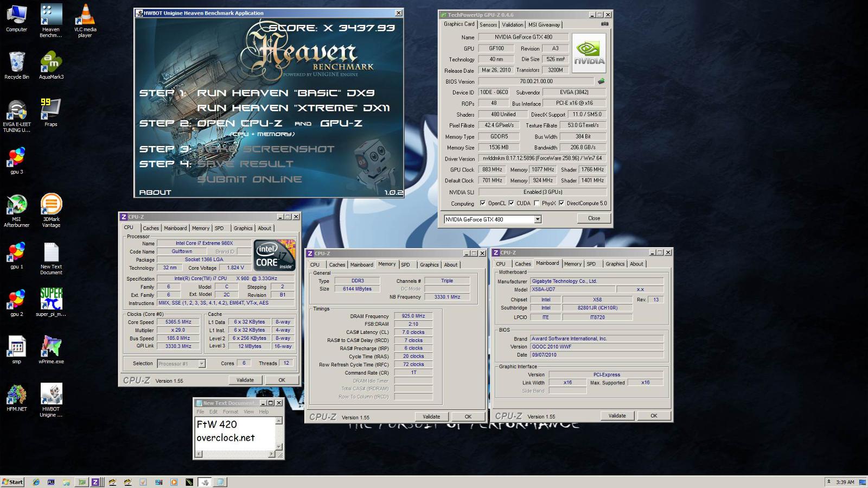
Task: Open the Validation tab in GPU-Z
Action: [513, 25]
